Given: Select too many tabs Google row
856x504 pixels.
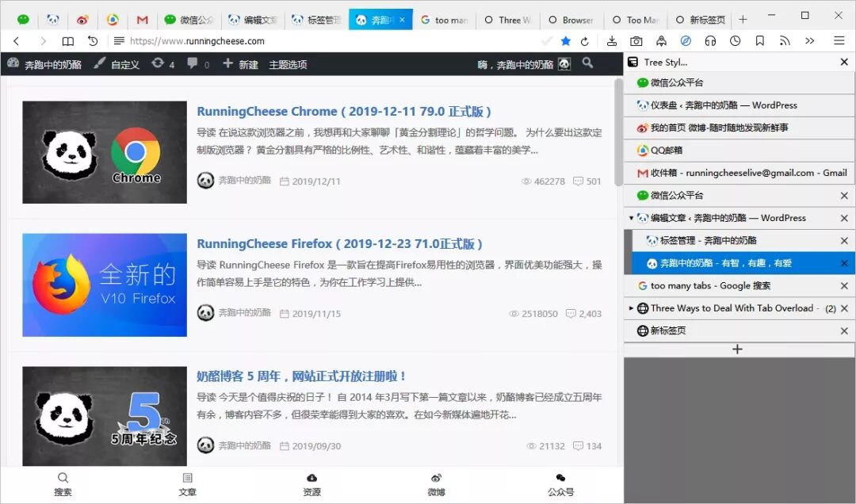Looking at the screenshot, I should coord(739,285).
